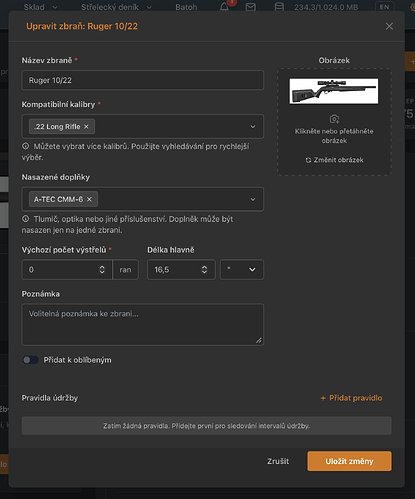Click Změnit obrázek button

pyautogui.click(x=334, y=160)
